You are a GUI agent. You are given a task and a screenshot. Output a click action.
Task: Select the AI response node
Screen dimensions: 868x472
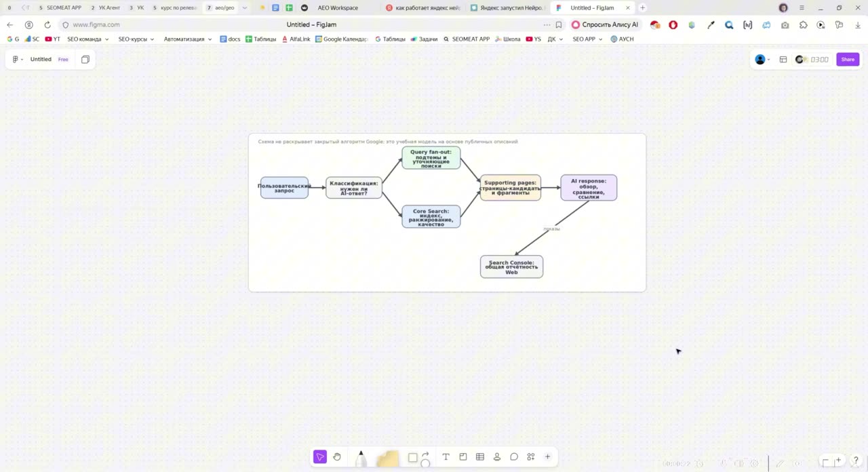[589, 188]
